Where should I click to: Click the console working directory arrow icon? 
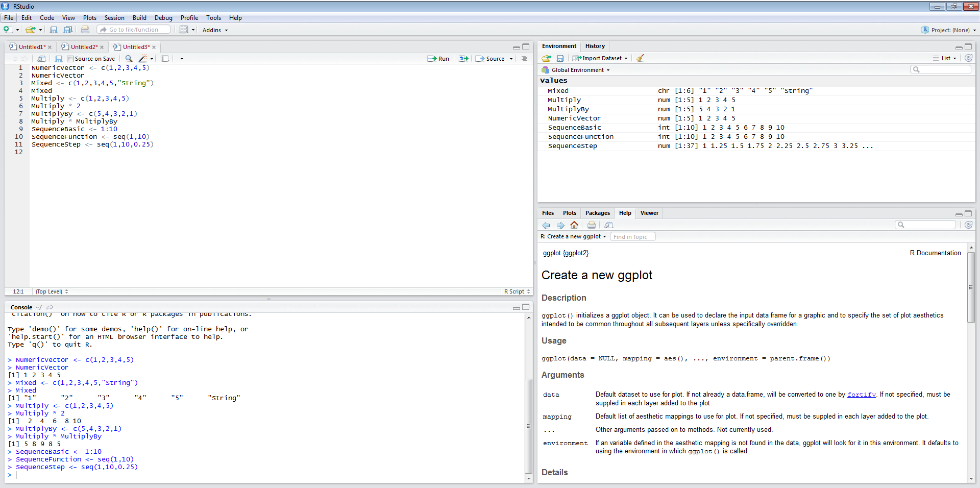(50, 307)
